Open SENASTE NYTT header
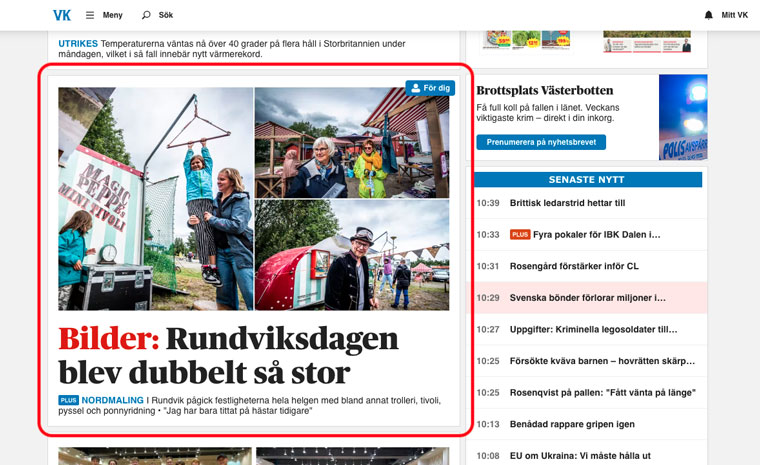Screen dimensions: 760x465 588,179
